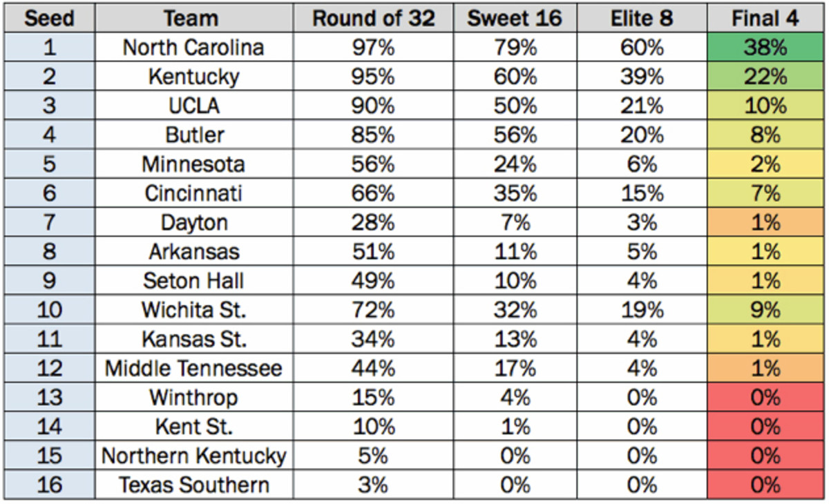Select the Sweet 16 header cell

pyautogui.click(x=515, y=19)
